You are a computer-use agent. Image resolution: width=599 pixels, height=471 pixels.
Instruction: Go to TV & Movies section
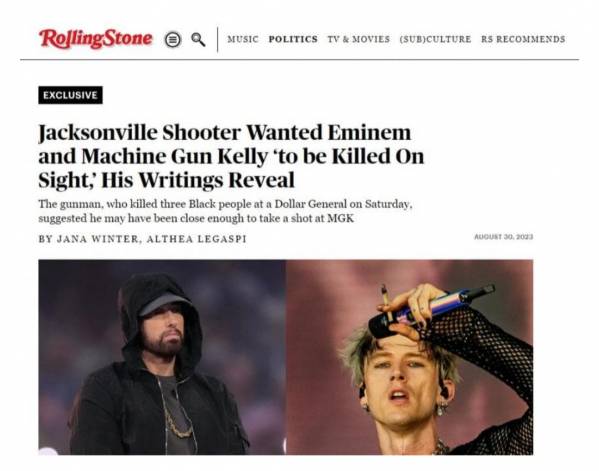coord(359,39)
